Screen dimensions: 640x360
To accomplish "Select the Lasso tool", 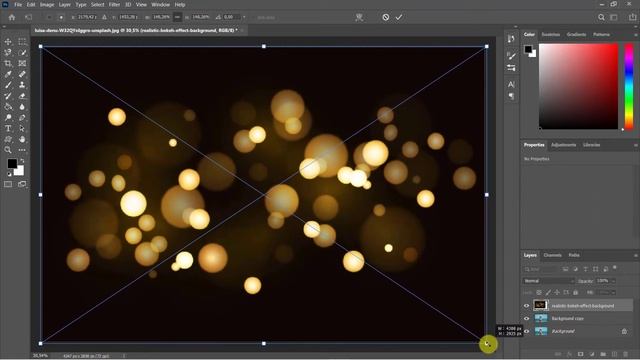I will coord(8,53).
